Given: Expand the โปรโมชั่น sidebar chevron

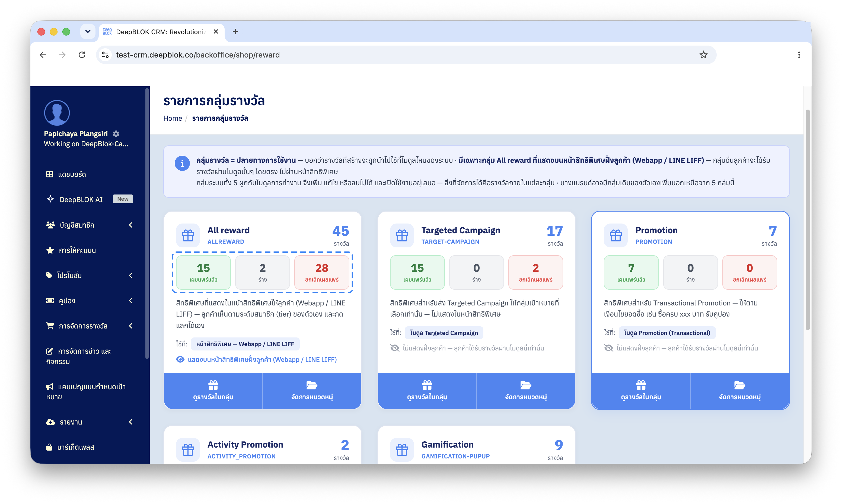Looking at the screenshot, I should point(131,275).
